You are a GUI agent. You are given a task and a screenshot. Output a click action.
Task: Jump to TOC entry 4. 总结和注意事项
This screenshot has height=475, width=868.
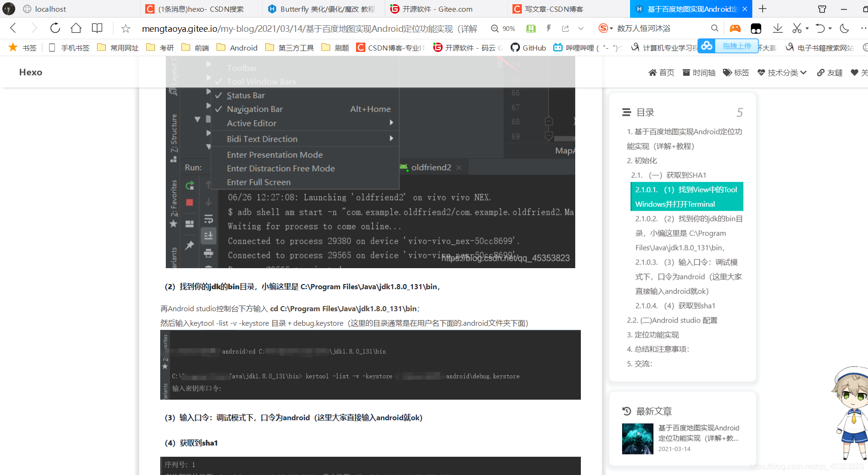tap(658, 349)
